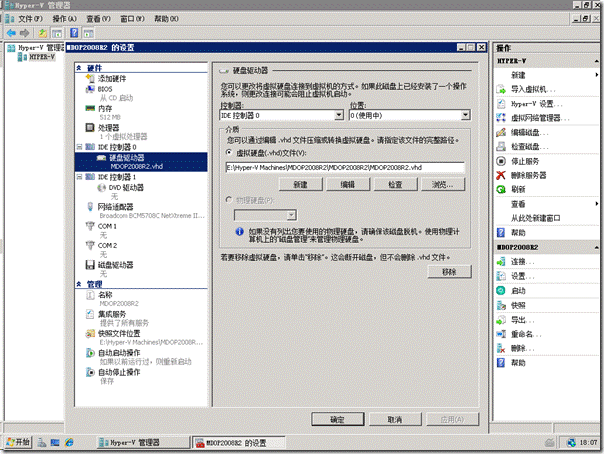The height and width of the screenshot is (454, 604).
Task: Open the physical disk dropdown
Action: click(x=292, y=215)
